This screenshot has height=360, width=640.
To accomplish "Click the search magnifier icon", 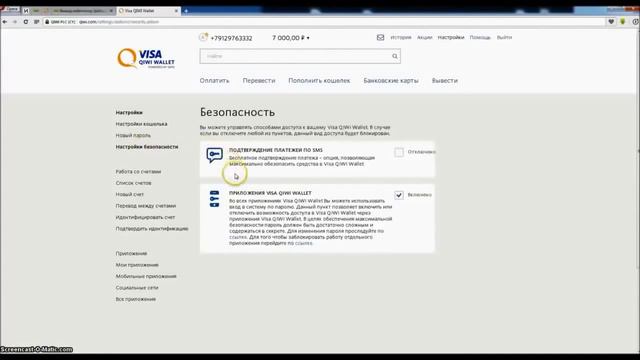I will tap(395, 56).
